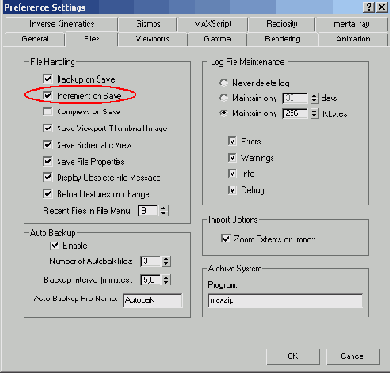The image size is (390, 373).
Task: Go to the General tab
Action: [x=35, y=39]
